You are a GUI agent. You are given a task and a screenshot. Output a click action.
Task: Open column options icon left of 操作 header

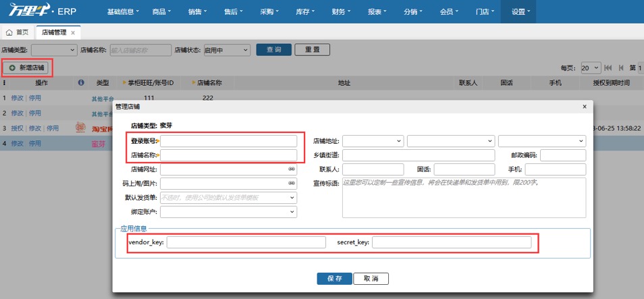[x=5, y=82]
